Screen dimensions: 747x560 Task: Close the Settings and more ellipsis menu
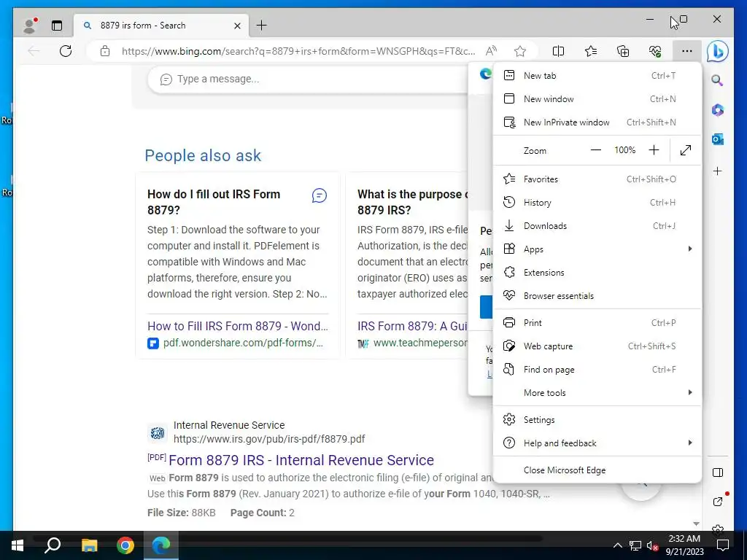point(686,51)
